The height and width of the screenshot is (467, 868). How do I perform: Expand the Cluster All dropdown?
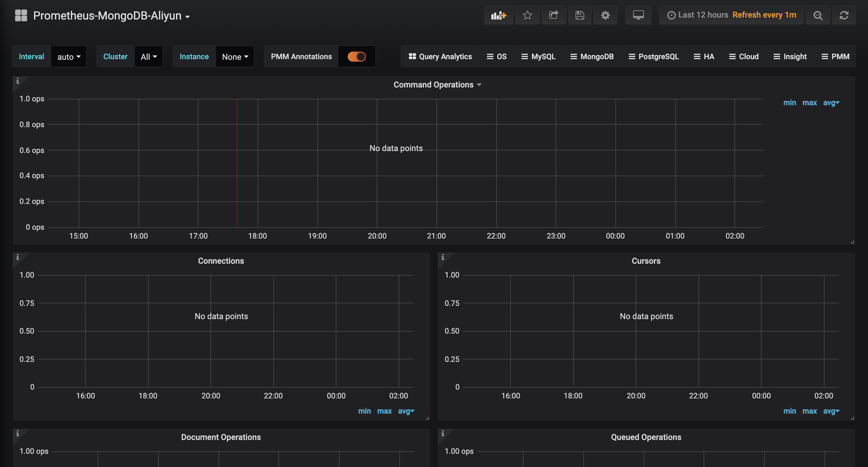(149, 57)
